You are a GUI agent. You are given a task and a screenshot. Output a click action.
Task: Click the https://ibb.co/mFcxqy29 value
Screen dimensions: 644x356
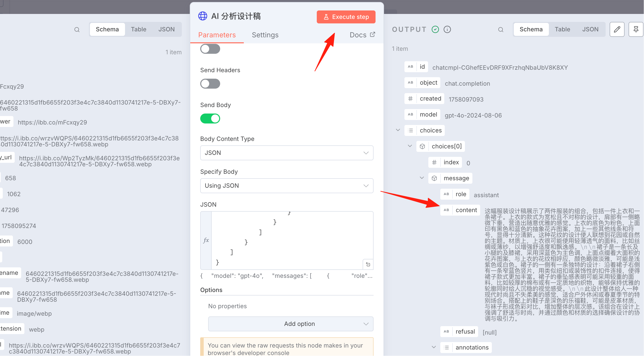coord(52,122)
